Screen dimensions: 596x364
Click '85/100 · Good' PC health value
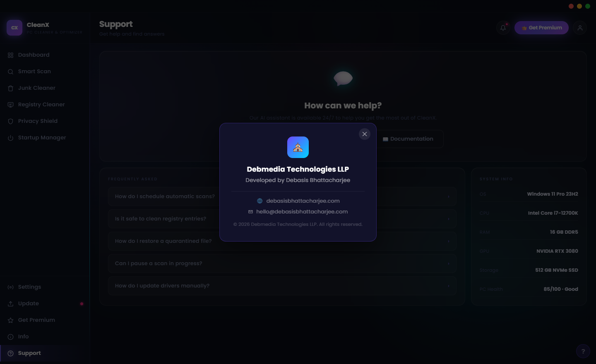[x=561, y=289]
